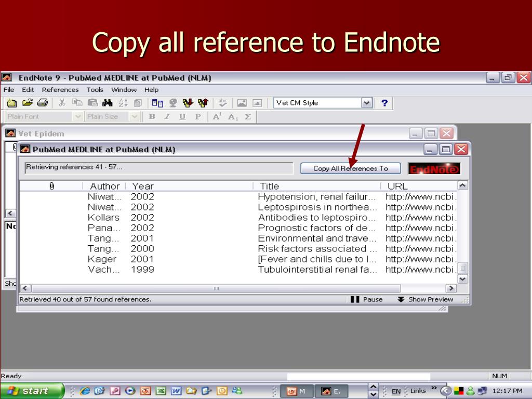Select Kager 2001 Fever and chills reference
532x399 pixels.
click(238, 259)
